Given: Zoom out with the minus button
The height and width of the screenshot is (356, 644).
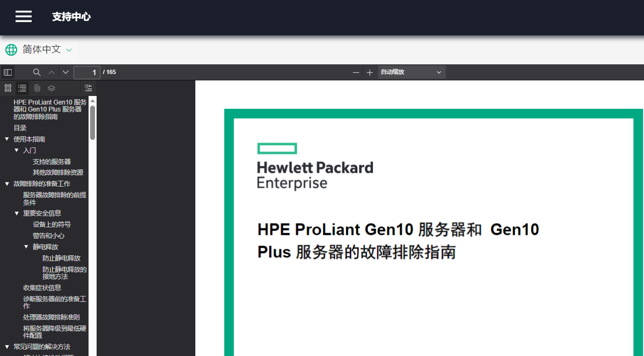Looking at the screenshot, I should 356,72.
